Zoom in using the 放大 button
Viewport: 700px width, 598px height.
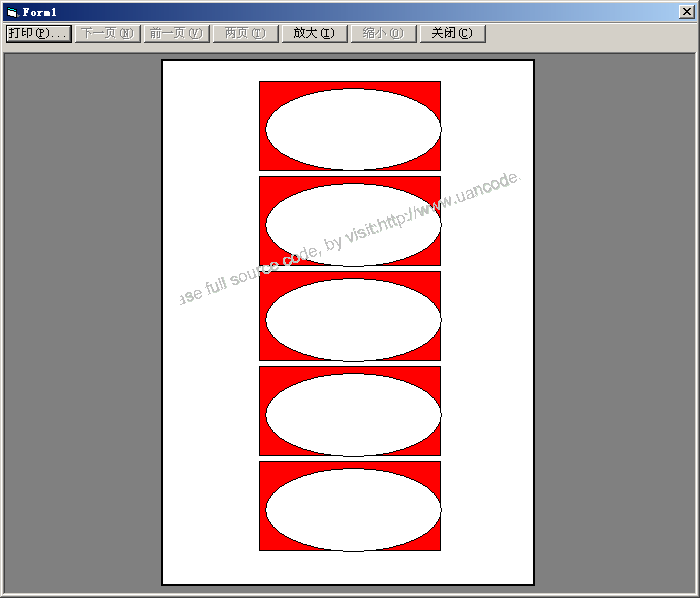[314, 33]
